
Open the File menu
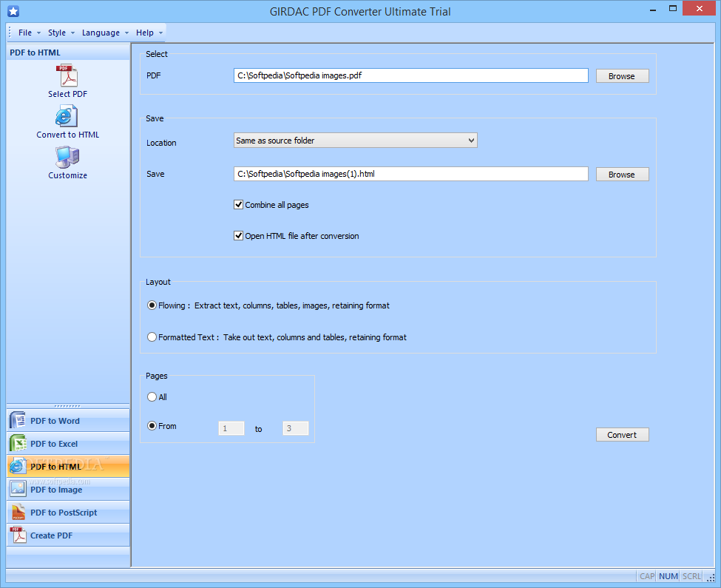[25, 33]
